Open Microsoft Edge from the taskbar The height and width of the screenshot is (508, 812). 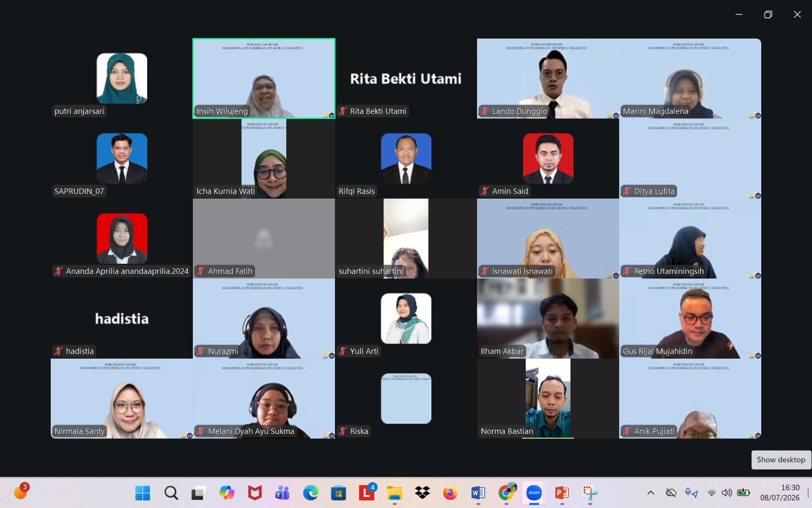click(311, 493)
